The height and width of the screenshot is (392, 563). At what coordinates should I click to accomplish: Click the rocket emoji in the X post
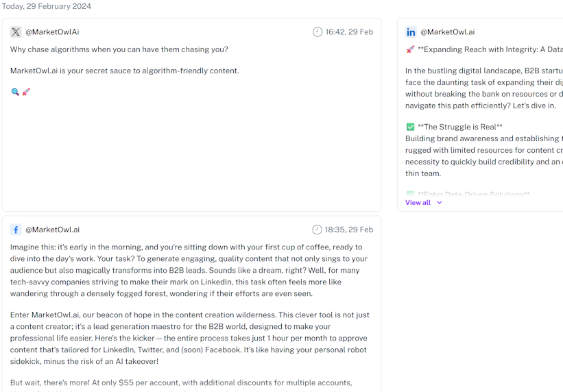[26, 92]
